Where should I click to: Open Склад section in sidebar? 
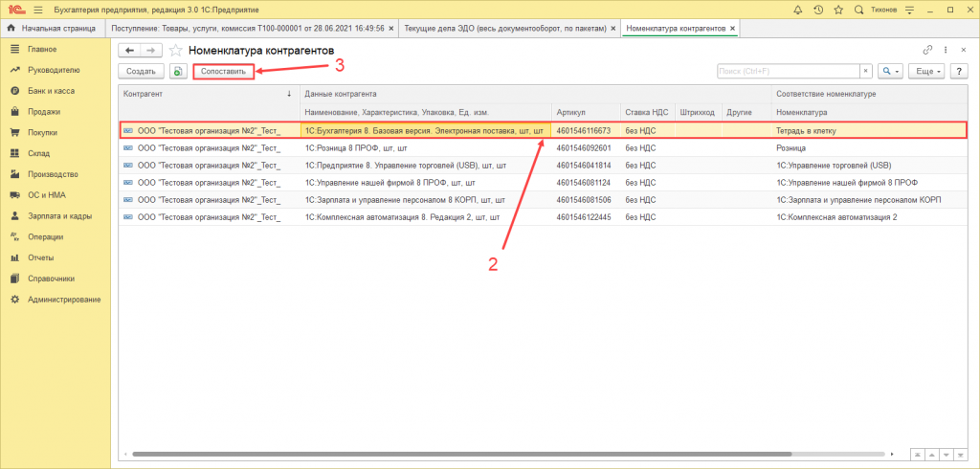(x=38, y=153)
